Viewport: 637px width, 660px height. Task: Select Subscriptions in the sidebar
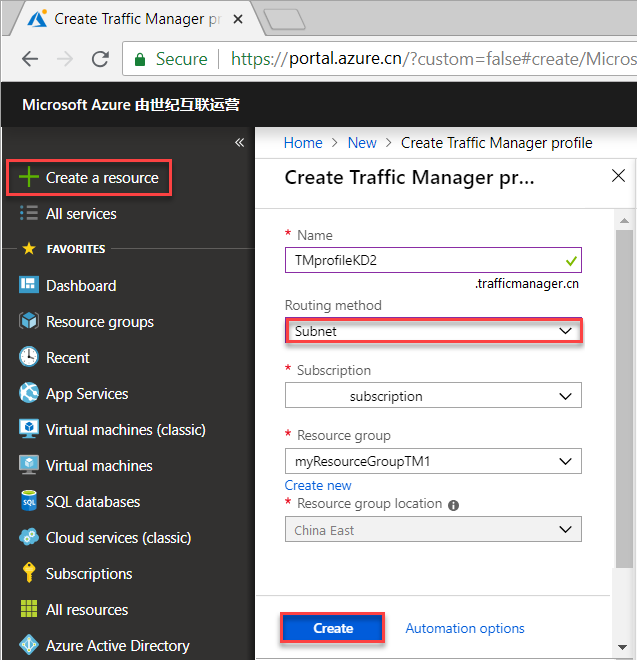coord(89,574)
